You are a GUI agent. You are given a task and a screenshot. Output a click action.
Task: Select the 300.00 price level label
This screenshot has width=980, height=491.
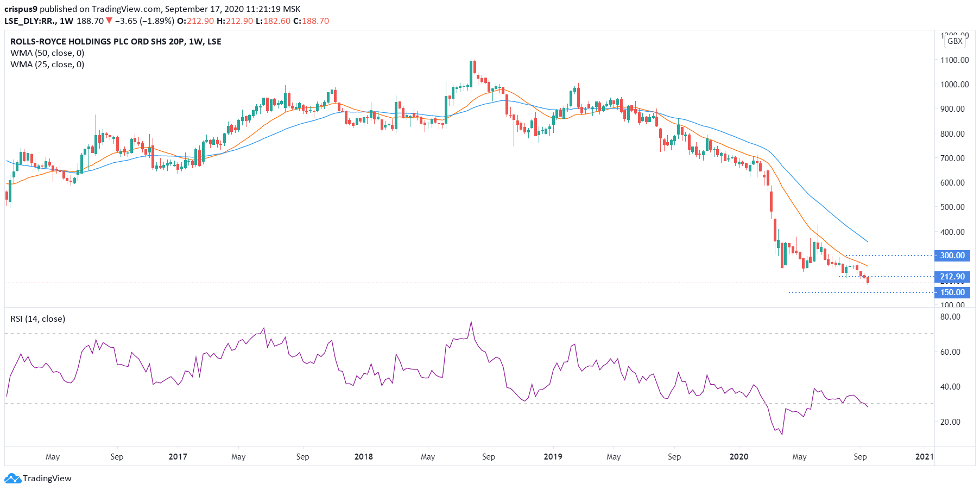click(x=953, y=256)
